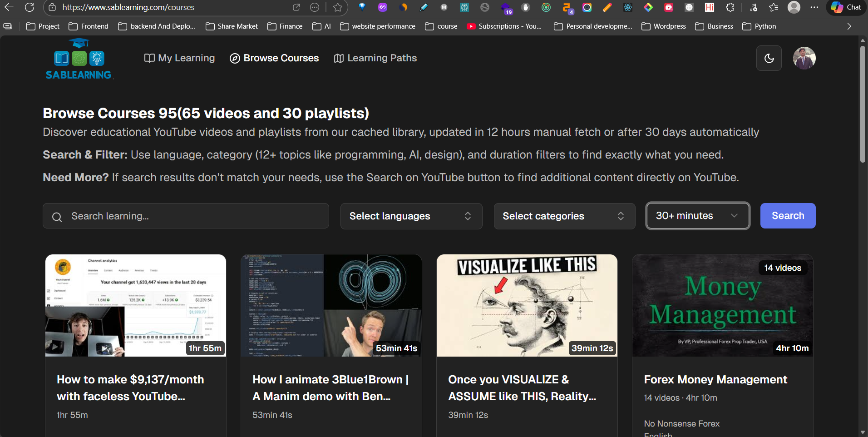Open the browser extensions puzzle icon
Image resolution: width=868 pixels, height=437 pixels.
point(730,7)
